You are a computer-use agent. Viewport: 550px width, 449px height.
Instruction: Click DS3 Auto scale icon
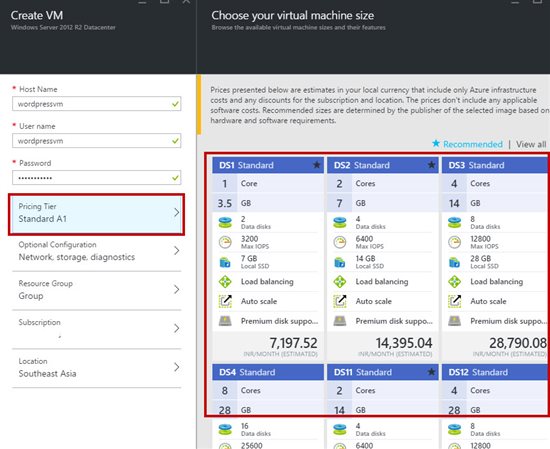(455, 301)
